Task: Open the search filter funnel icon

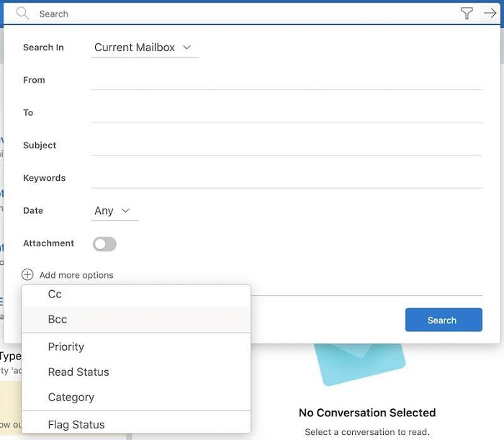Action: point(467,14)
